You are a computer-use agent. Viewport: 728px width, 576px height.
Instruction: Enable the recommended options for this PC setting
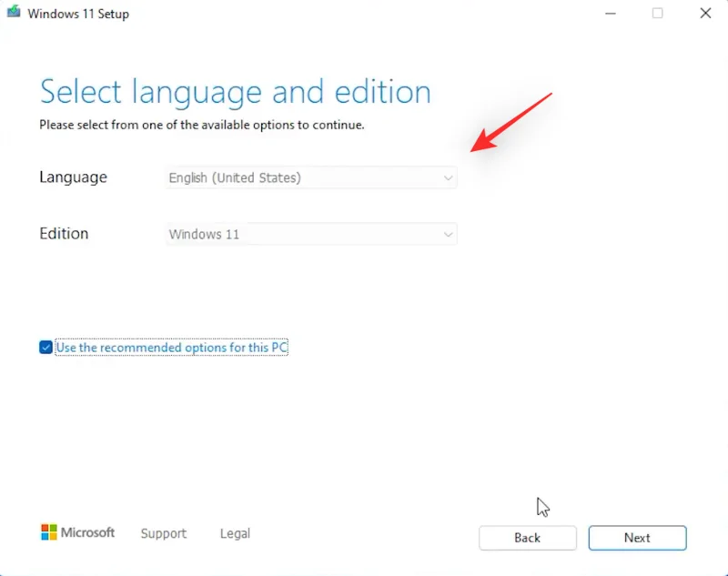(x=45, y=347)
